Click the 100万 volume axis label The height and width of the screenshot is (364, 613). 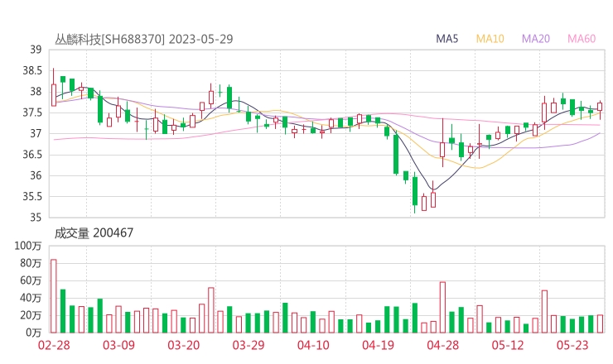(28, 246)
